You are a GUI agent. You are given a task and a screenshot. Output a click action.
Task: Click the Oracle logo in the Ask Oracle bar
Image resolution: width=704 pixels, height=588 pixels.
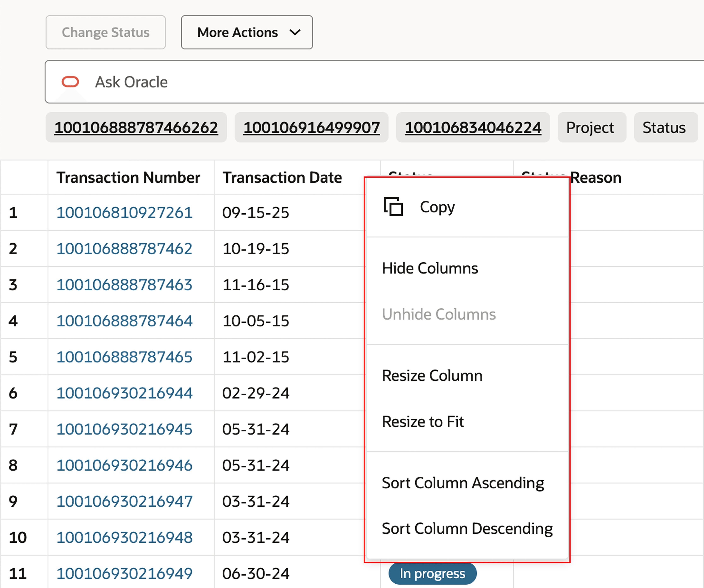point(70,82)
